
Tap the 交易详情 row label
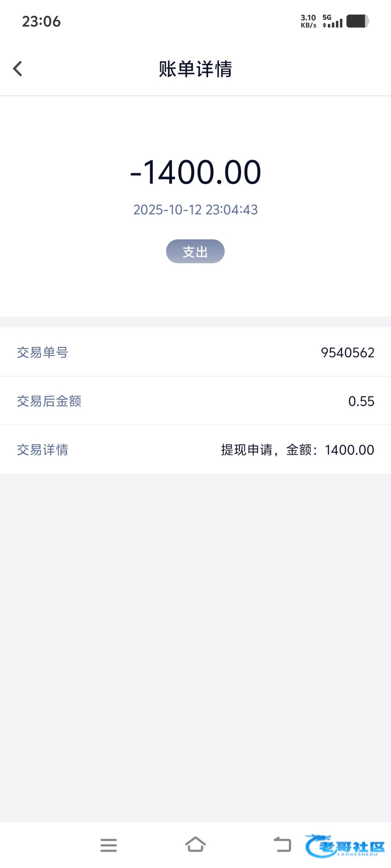tap(42, 450)
